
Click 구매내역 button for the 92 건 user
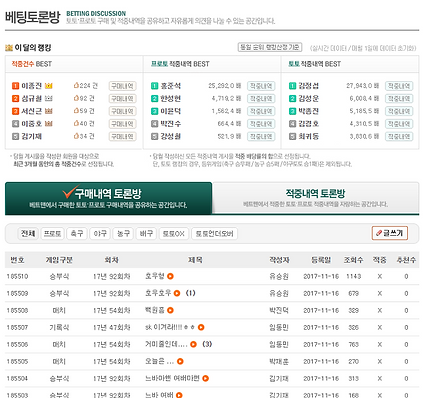click(122, 99)
